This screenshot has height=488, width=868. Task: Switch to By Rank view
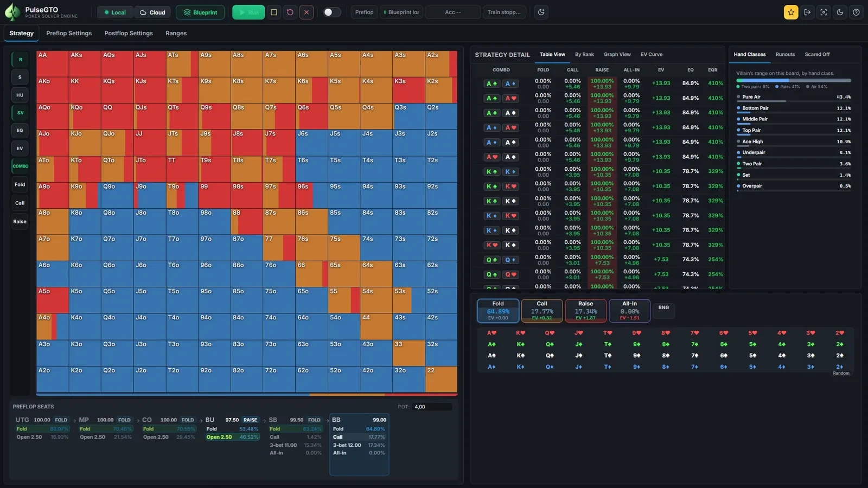point(584,54)
